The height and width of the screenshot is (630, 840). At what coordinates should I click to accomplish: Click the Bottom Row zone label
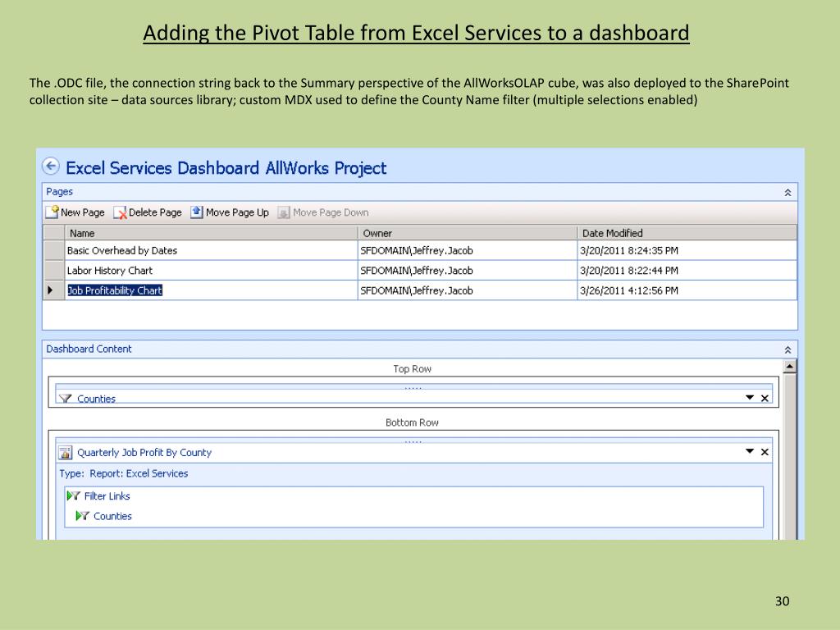pyautogui.click(x=412, y=422)
